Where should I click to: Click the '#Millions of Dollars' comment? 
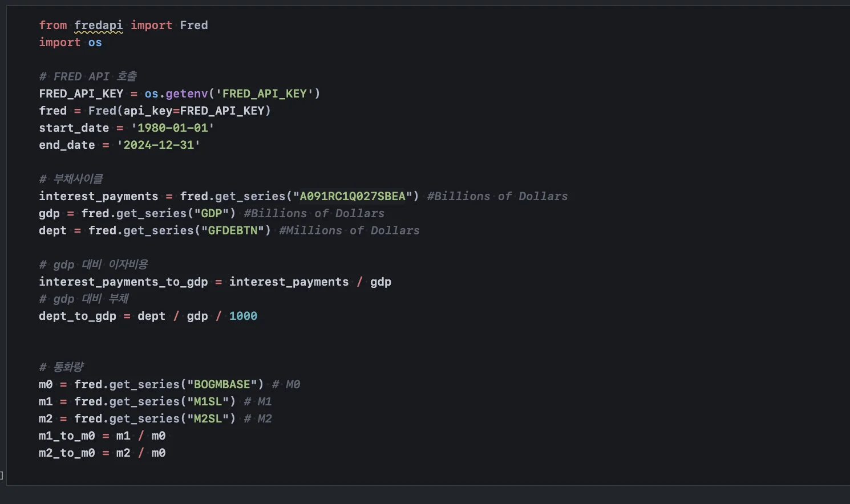coord(349,230)
